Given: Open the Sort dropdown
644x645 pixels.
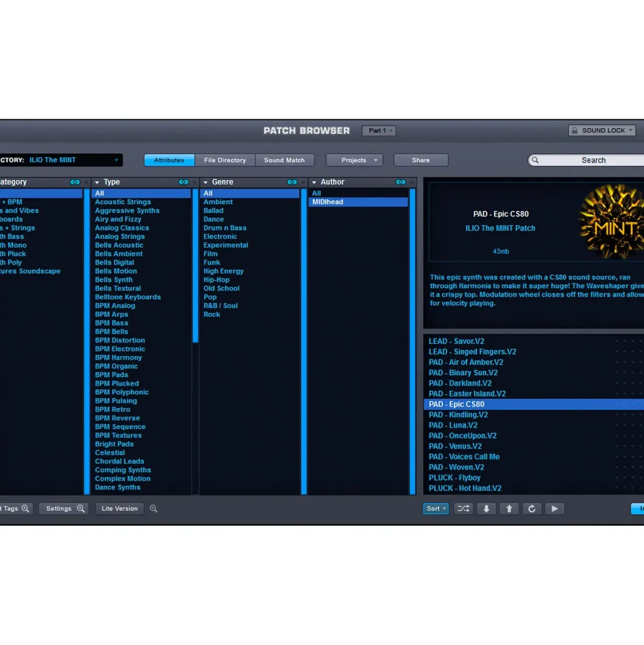Looking at the screenshot, I should pyautogui.click(x=436, y=508).
